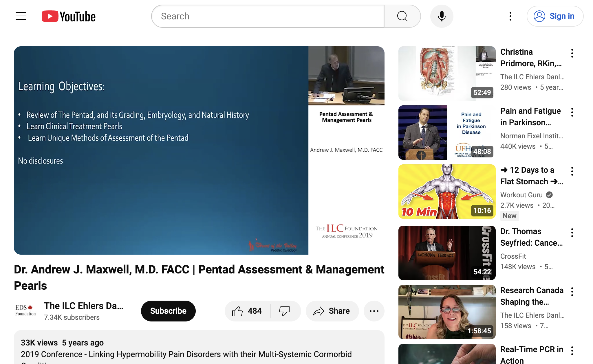Click '7.34K subscribers' text
Screen dimensions: 593x364
72,317
